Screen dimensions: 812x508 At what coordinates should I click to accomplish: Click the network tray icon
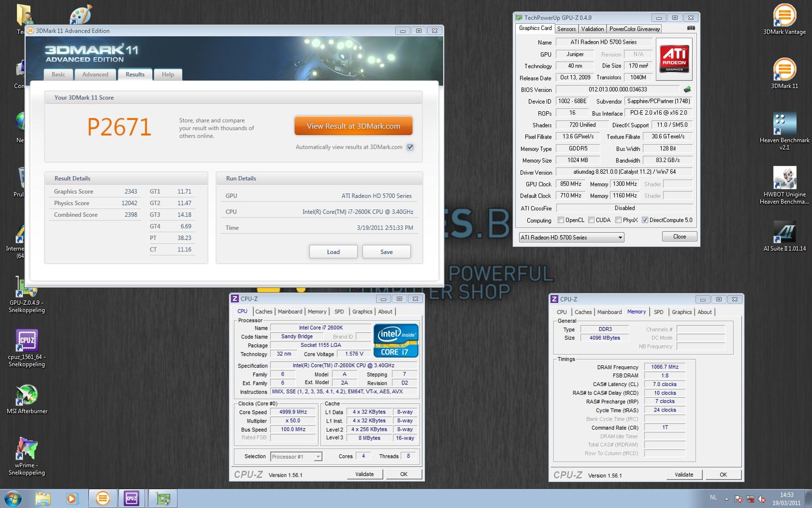pyautogui.click(x=750, y=499)
